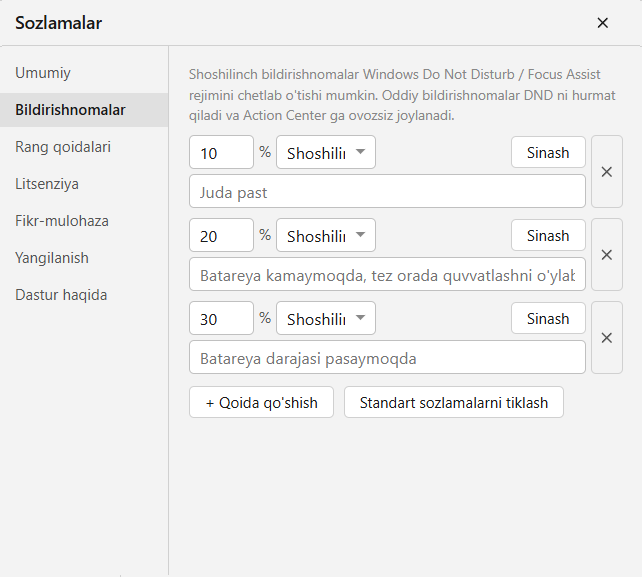The width and height of the screenshot is (642, 577).
Task: Test the 10% notification with Sinash
Action: [x=548, y=152]
